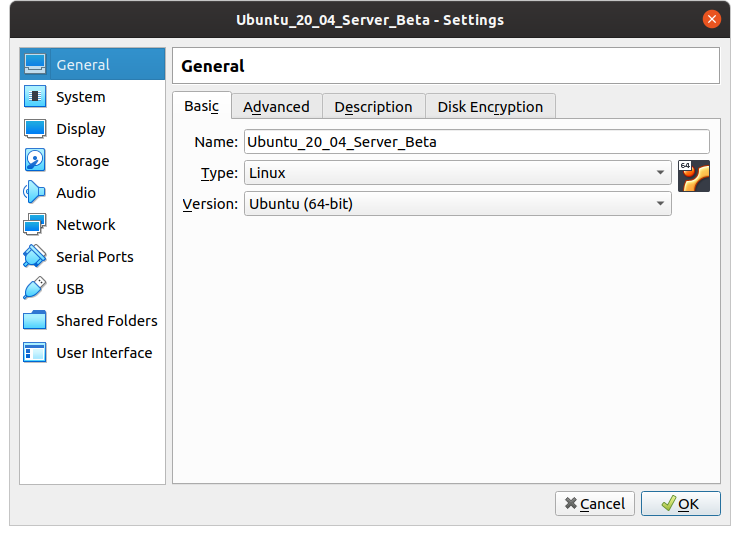Click the Name field with Ubuntu_20_04_Server_Beta
Screen dimensions: 740x535
(477, 142)
